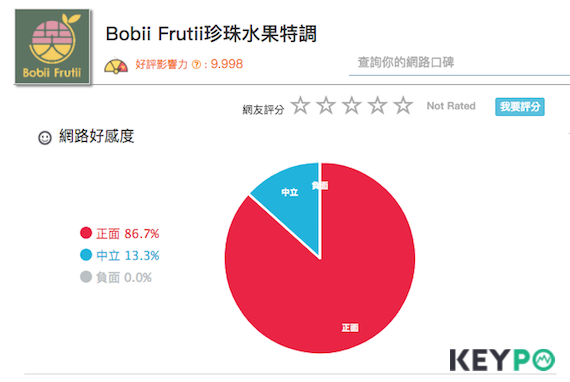Click the gauge meter icon beside 好評影響力
Screen dimensions: 570x382
click(x=116, y=66)
